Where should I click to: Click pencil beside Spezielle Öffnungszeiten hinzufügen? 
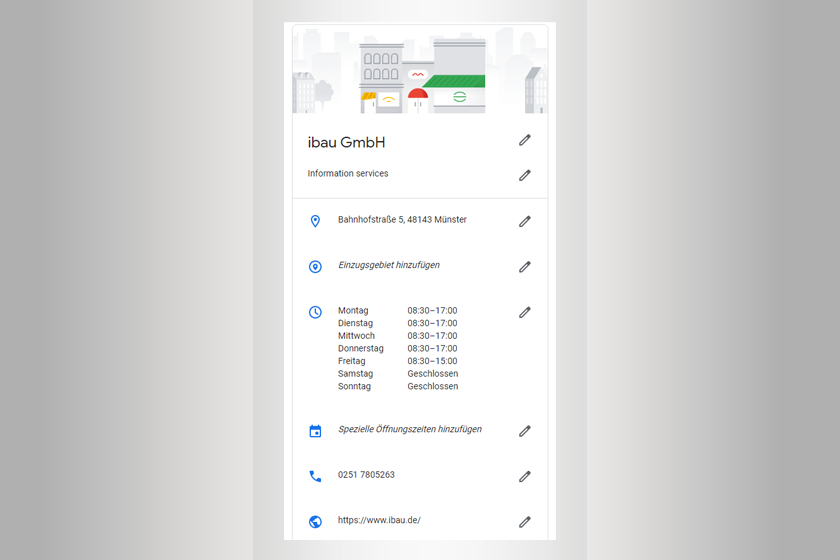point(524,431)
